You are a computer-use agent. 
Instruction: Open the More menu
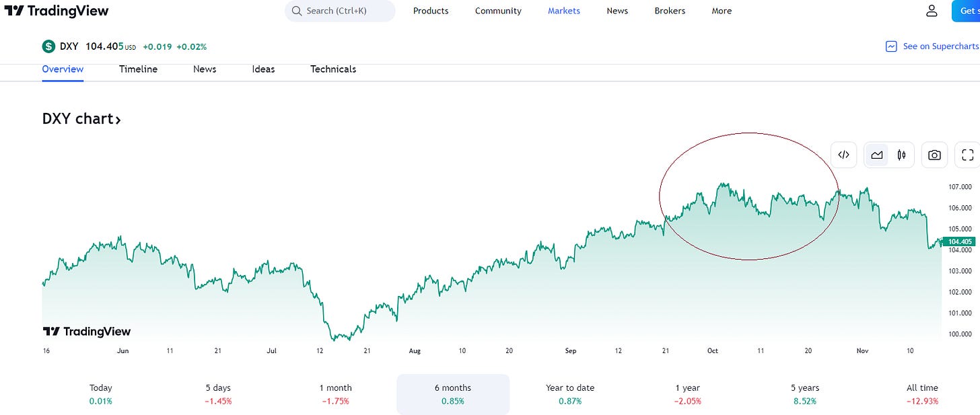[722, 11]
